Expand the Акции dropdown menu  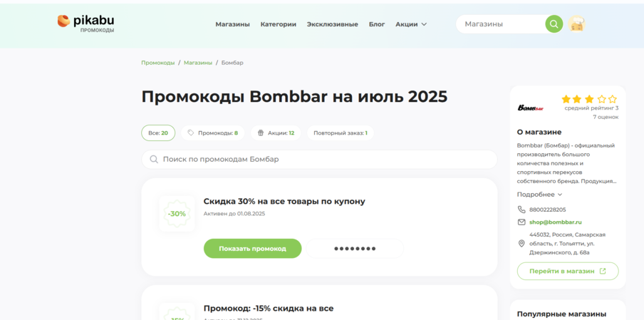(x=411, y=24)
